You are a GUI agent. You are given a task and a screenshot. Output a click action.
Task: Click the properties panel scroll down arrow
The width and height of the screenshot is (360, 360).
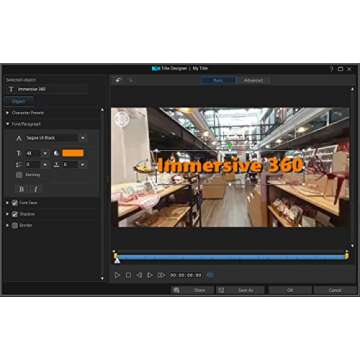[x=102, y=277]
